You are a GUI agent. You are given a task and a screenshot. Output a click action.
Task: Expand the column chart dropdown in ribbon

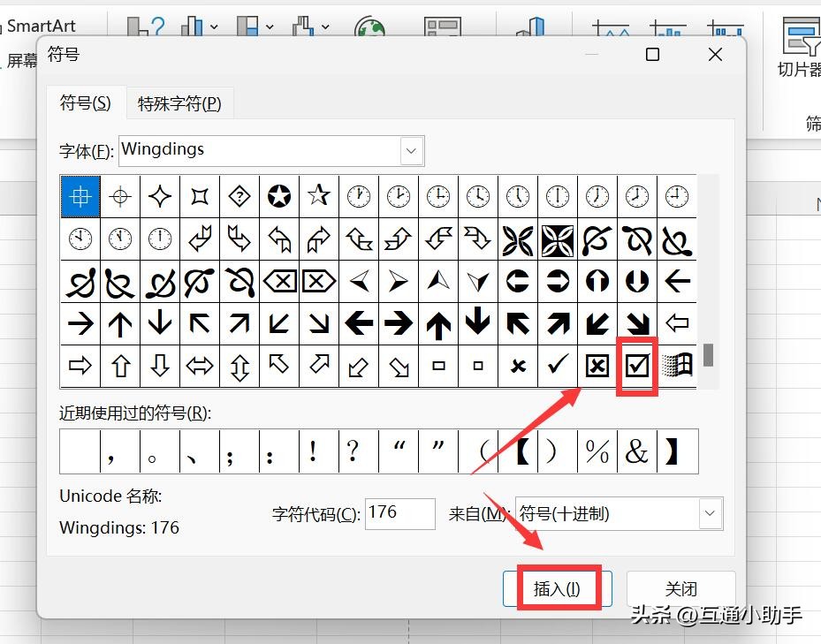pos(214,27)
